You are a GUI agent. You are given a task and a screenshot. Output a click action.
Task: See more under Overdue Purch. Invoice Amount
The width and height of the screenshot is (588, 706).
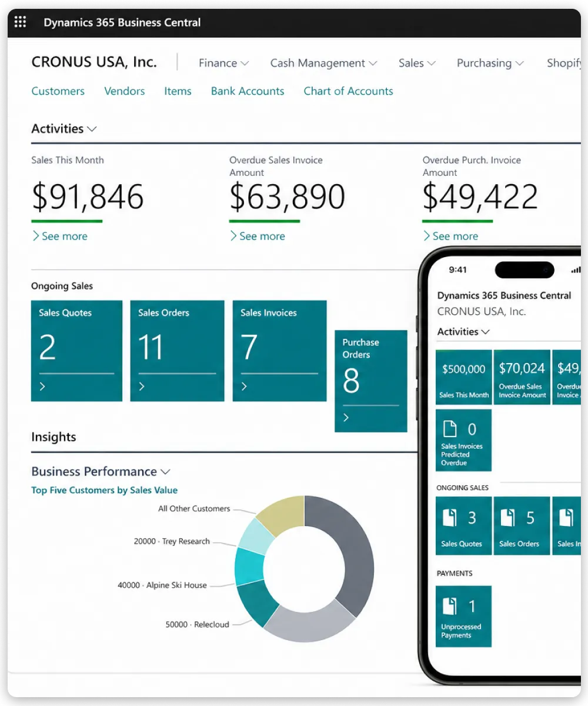pyautogui.click(x=450, y=236)
